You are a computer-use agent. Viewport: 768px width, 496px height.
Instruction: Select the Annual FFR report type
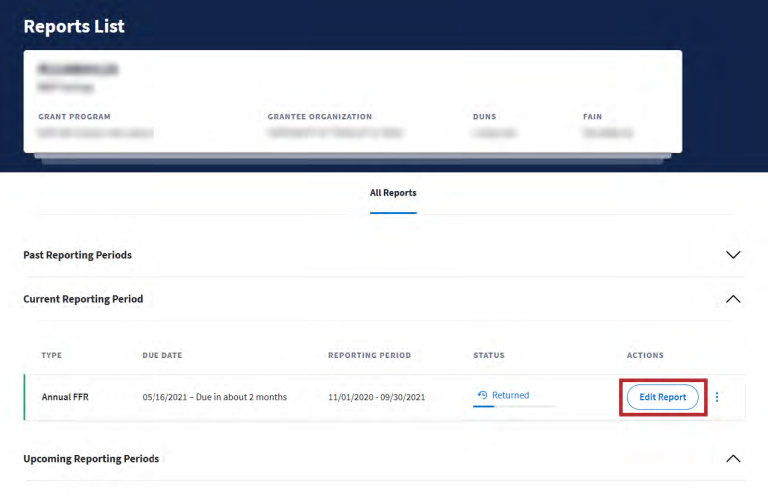[x=65, y=397]
